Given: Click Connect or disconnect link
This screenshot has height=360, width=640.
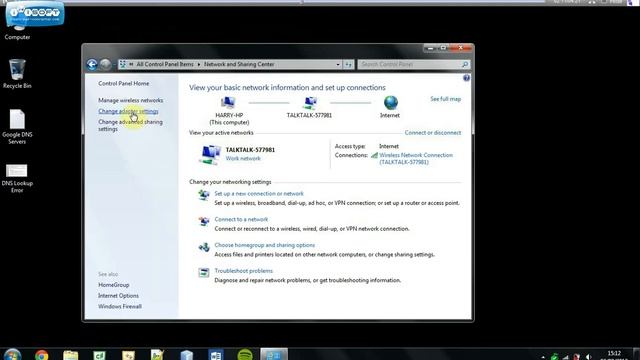Looking at the screenshot, I should (x=433, y=133).
